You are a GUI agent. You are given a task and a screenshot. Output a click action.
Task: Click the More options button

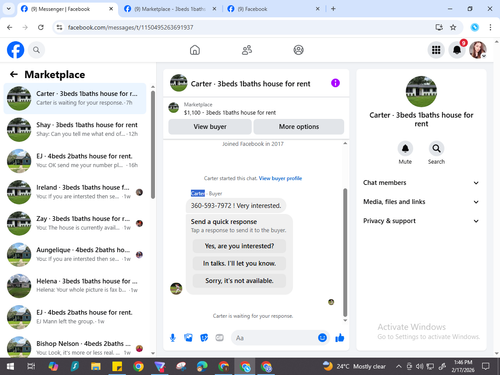point(299,127)
